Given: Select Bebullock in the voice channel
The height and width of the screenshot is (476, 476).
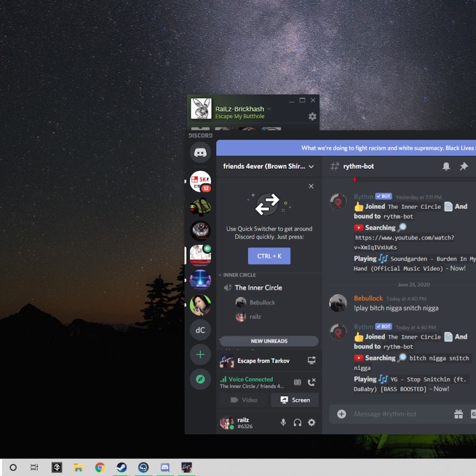Looking at the screenshot, I should point(255,303).
